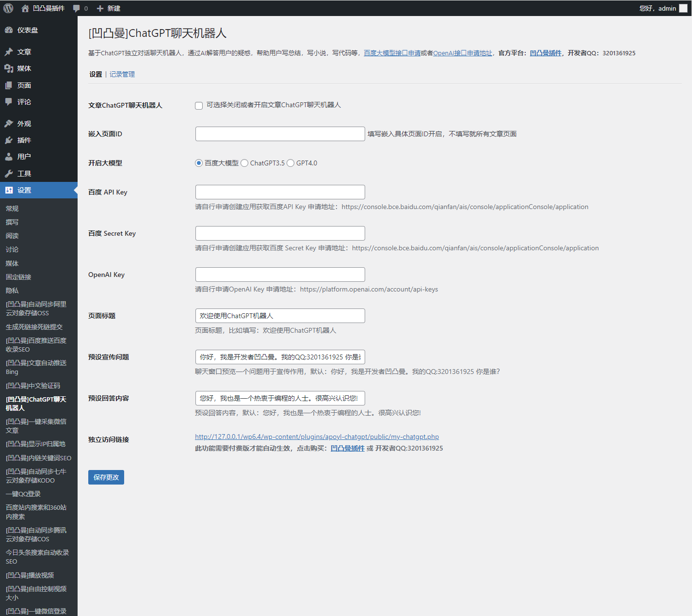Open [凹凸曼]内链关键词SEO menu item
Viewport: 692px width, 616px height.
click(38, 458)
